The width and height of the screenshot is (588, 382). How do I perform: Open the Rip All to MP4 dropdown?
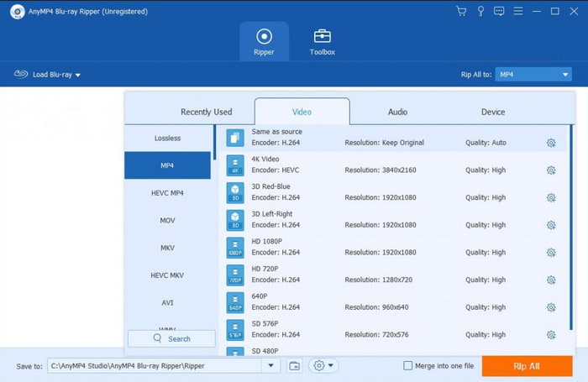(533, 75)
